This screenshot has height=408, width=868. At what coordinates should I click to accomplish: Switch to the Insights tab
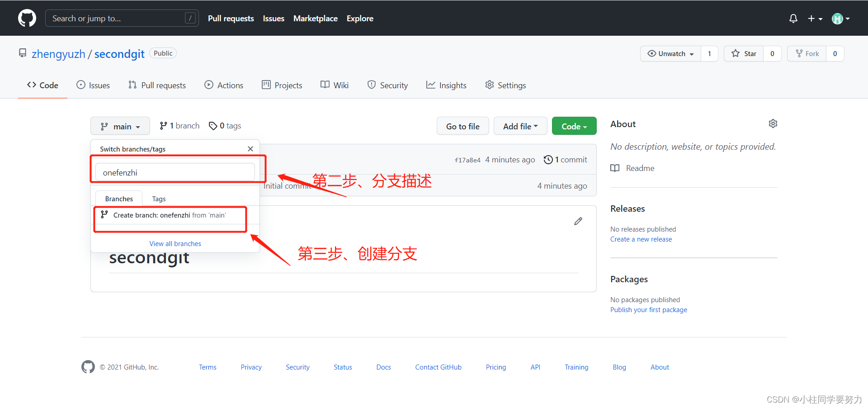pos(446,85)
